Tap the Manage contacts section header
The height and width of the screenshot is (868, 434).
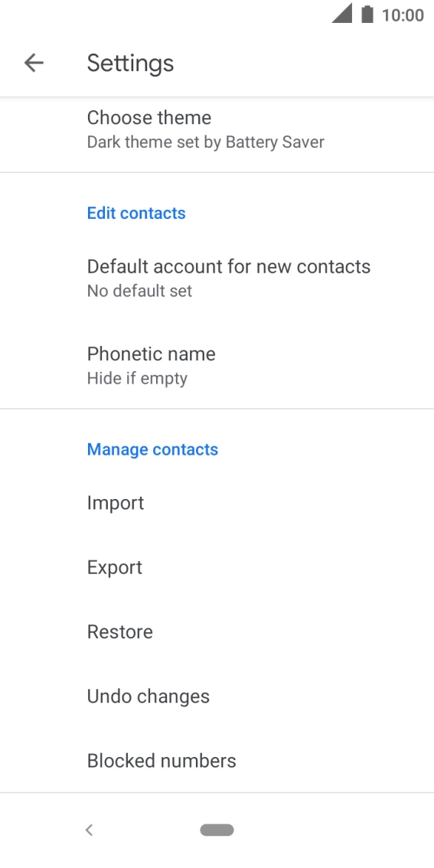tap(153, 449)
